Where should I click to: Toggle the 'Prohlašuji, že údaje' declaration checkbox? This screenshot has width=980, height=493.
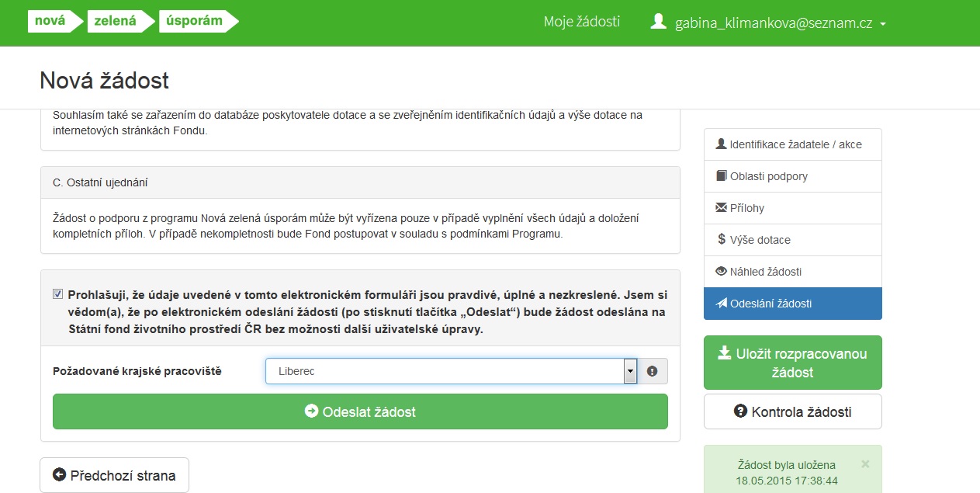(58, 294)
